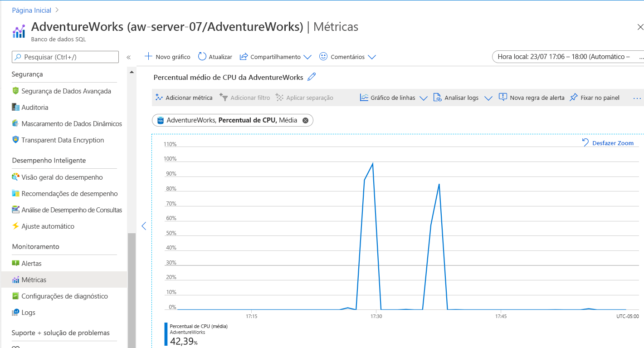This screenshot has height=348, width=644.
Task: Click Nova regra de alerta button text
Action: click(x=537, y=98)
